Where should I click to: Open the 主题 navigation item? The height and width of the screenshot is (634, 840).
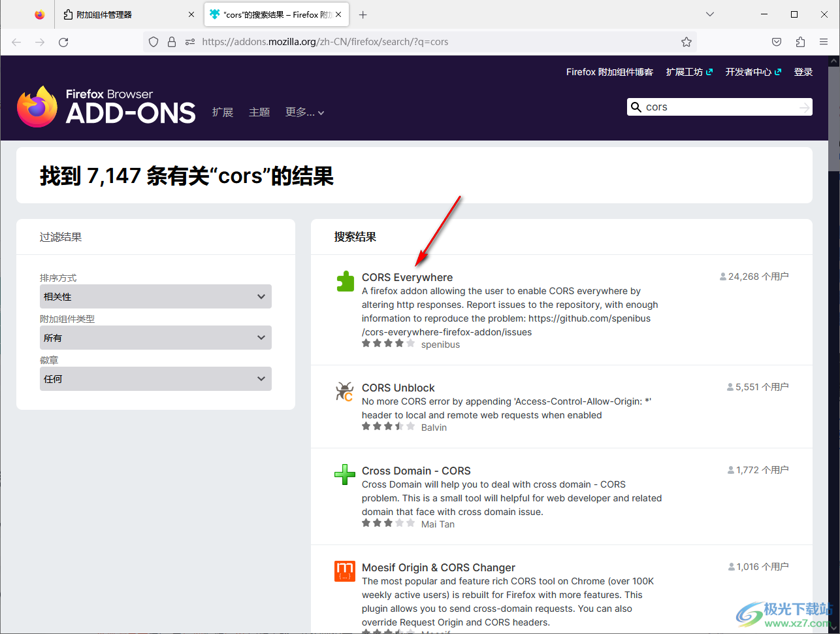tap(259, 112)
